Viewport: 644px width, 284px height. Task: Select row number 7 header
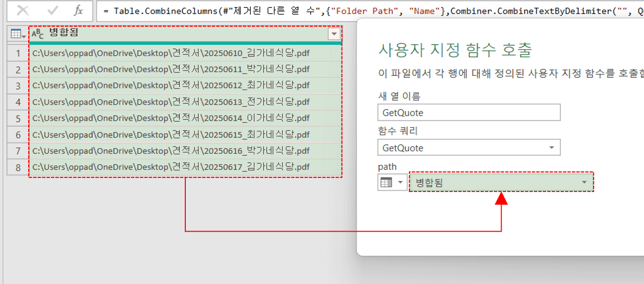18,151
